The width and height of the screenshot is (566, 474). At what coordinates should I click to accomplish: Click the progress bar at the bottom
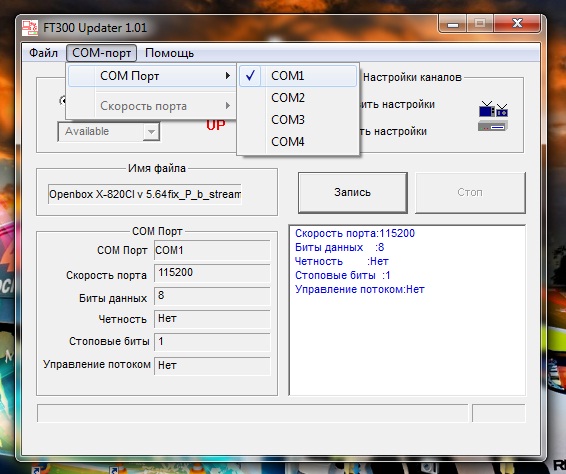(x=252, y=413)
